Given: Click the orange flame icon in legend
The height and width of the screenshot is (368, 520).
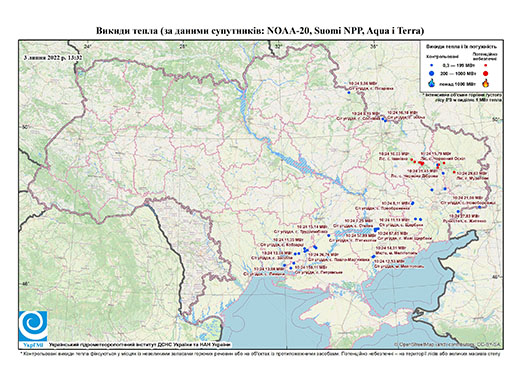Looking at the screenshot, I should click(x=486, y=83).
